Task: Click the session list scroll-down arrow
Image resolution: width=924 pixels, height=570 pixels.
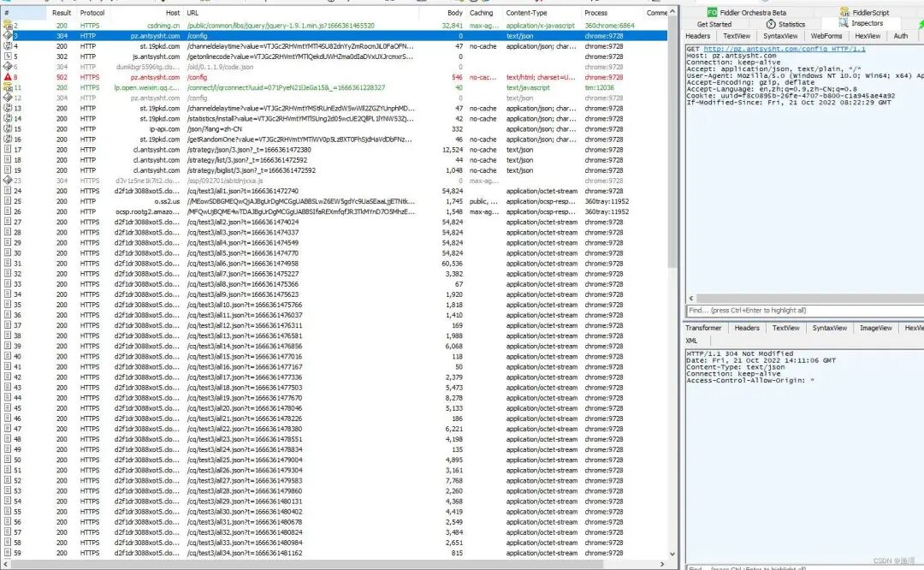Action: tap(672, 554)
